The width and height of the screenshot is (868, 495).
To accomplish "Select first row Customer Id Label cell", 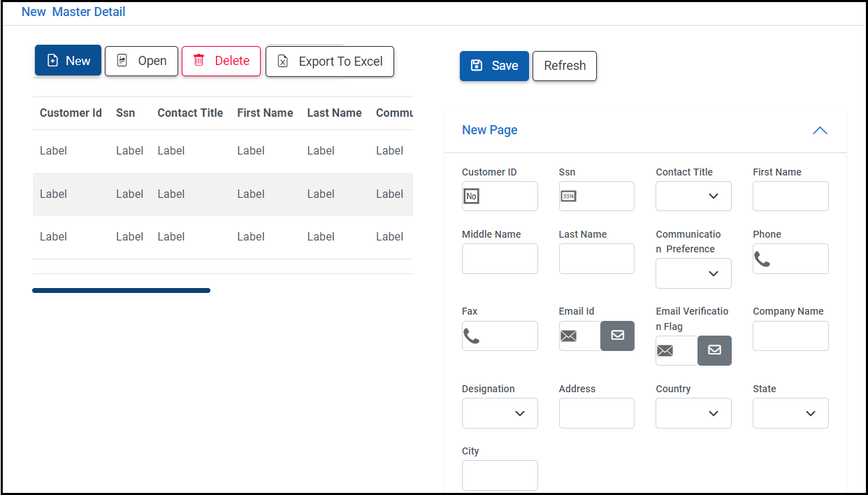I will 53,150.
